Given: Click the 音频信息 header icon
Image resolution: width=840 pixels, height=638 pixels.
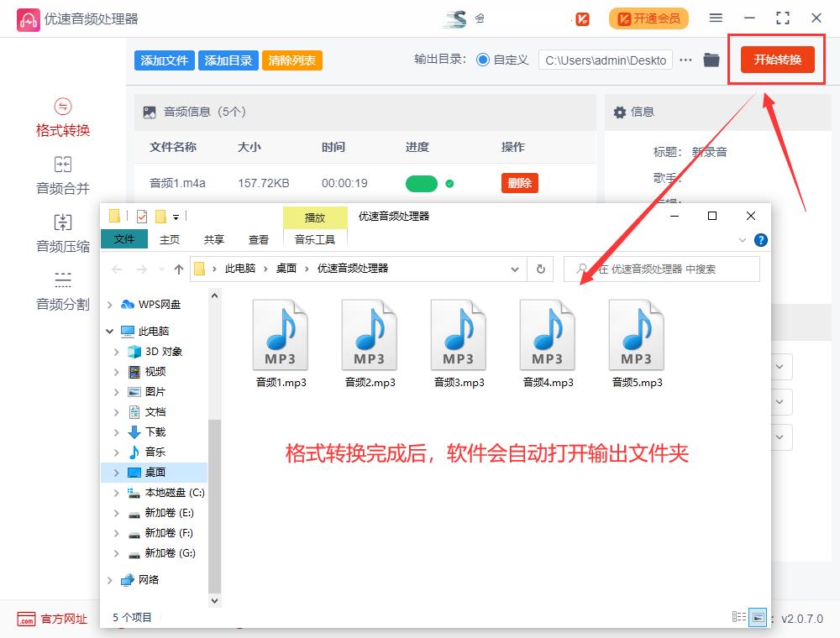Looking at the screenshot, I should 150,112.
